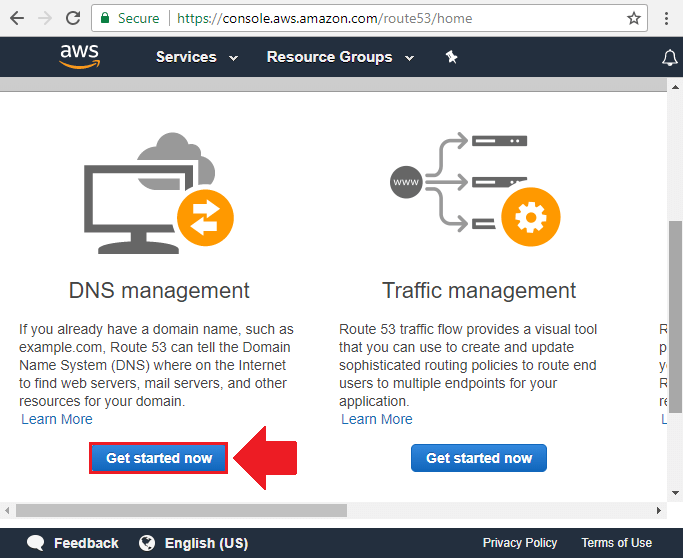Click the Feedback speech bubble icon
This screenshot has height=558, width=683.
tap(36, 543)
